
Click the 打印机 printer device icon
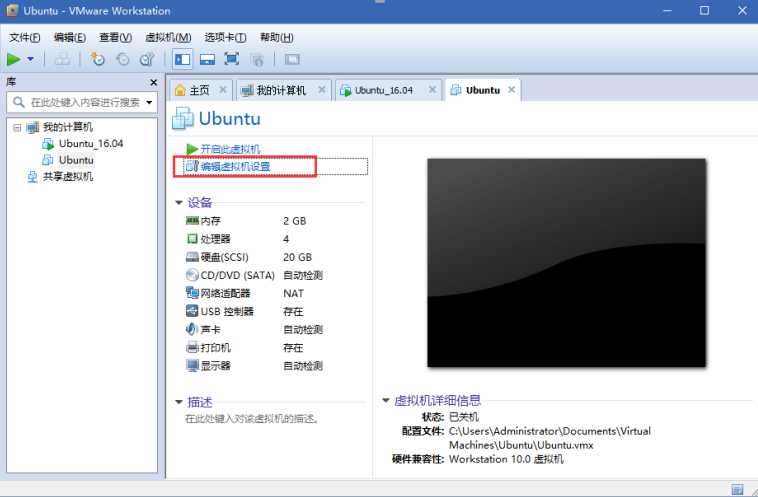pos(192,347)
